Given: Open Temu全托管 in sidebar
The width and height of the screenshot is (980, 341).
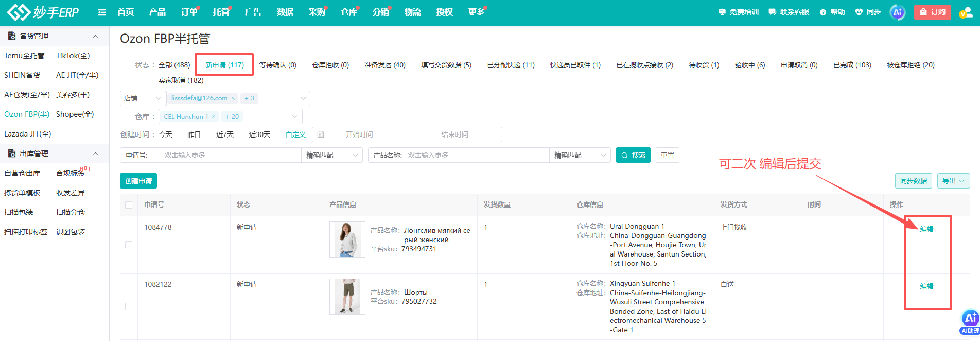Looking at the screenshot, I should 24,56.
